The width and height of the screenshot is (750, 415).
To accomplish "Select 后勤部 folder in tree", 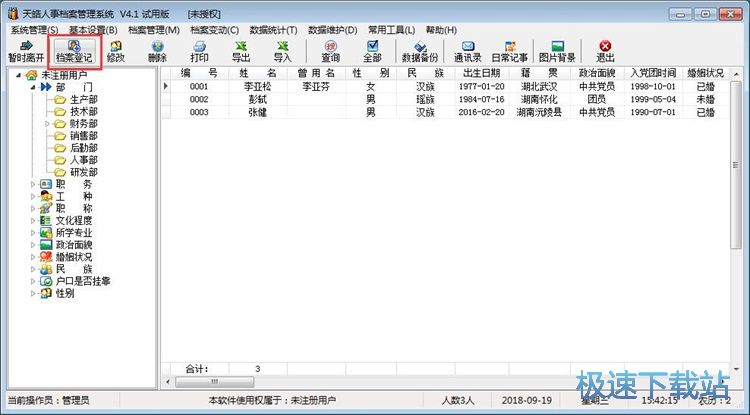I will click(x=78, y=148).
